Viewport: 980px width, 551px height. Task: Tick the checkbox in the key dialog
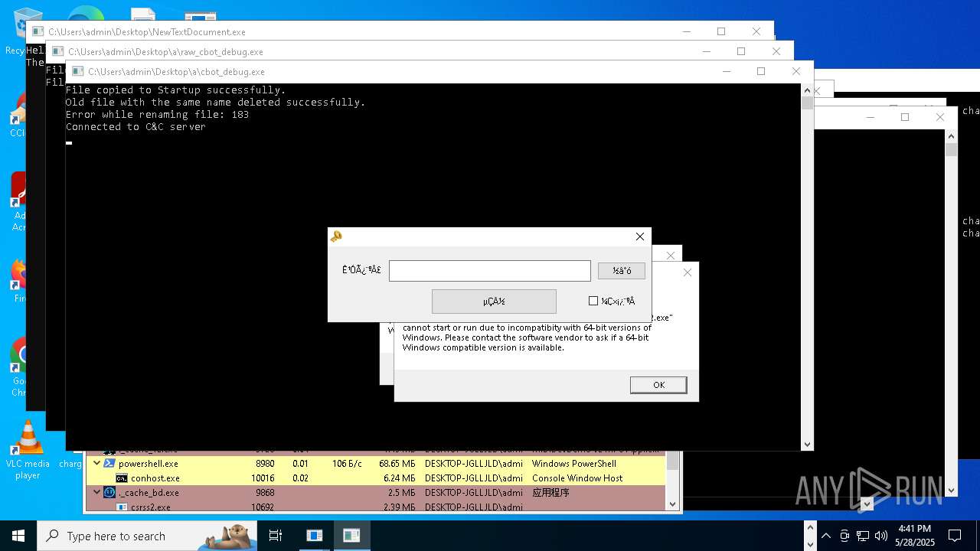click(x=593, y=301)
